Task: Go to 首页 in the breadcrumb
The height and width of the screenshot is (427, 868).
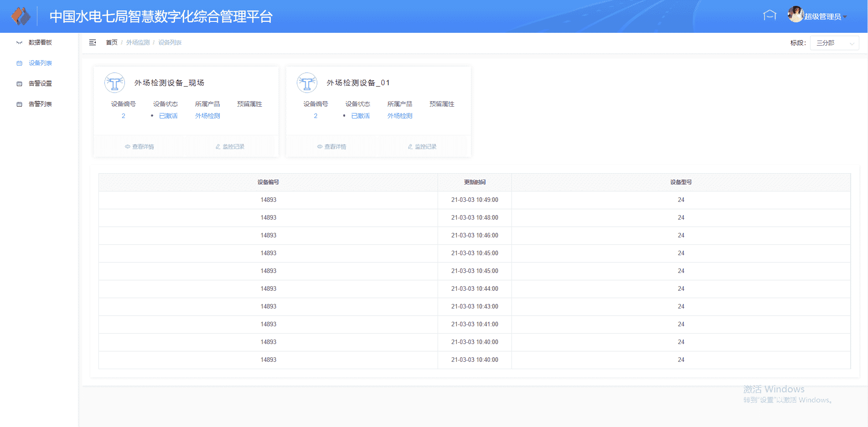Action: (112, 42)
